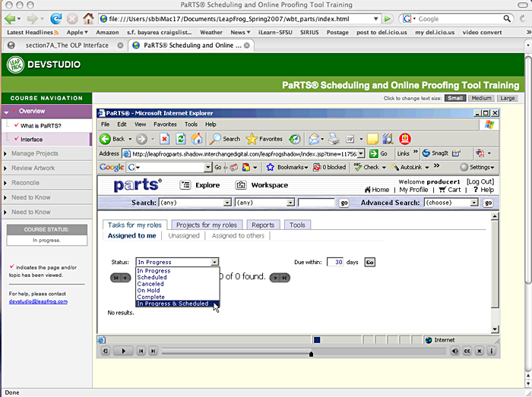Screen dimensions: 532x397
Task: Click the Bookmarks star in Google toolbar
Action: (270, 167)
